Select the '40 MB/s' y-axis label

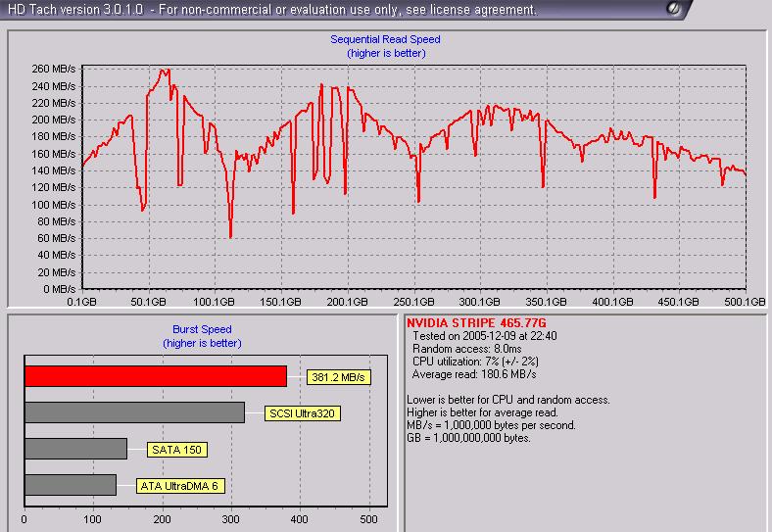point(57,255)
